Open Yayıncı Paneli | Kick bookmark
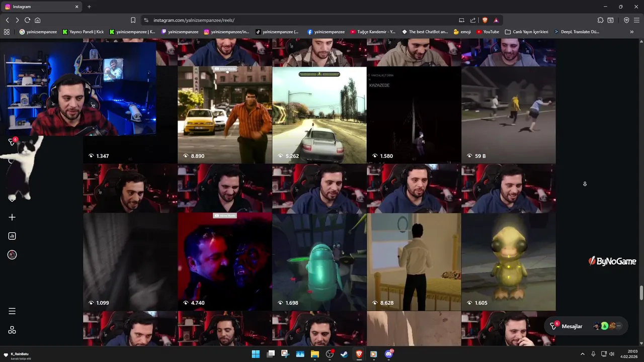The height and width of the screenshot is (362, 644). [x=83, y=32]
